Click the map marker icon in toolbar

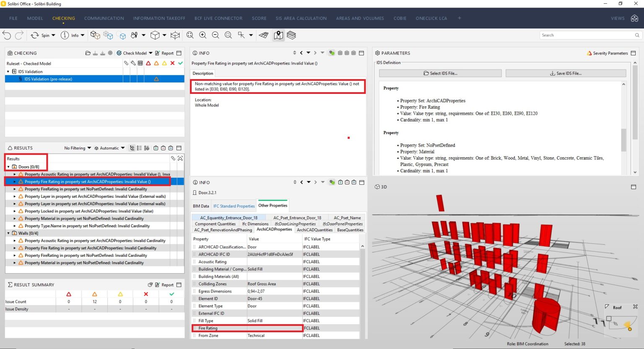point(278,35)
